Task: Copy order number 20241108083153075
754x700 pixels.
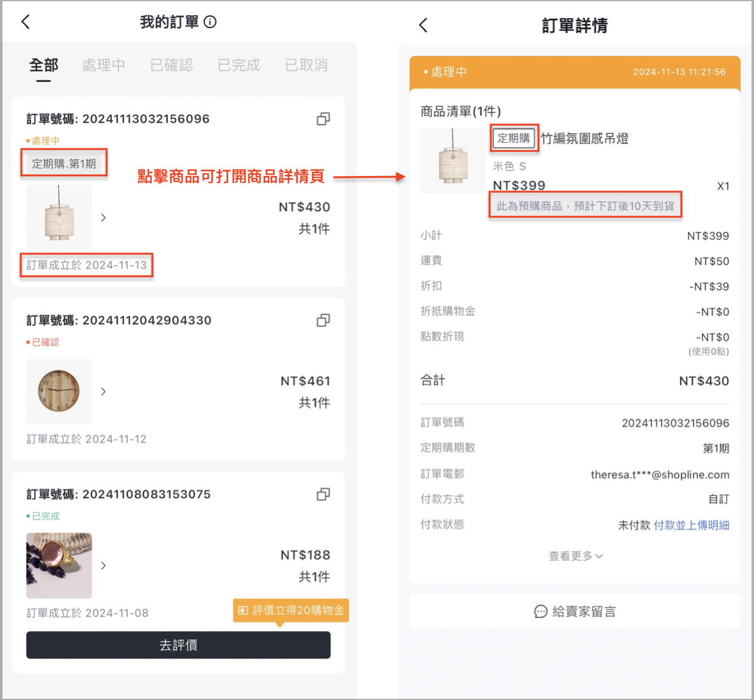Action: pos(323,494)
